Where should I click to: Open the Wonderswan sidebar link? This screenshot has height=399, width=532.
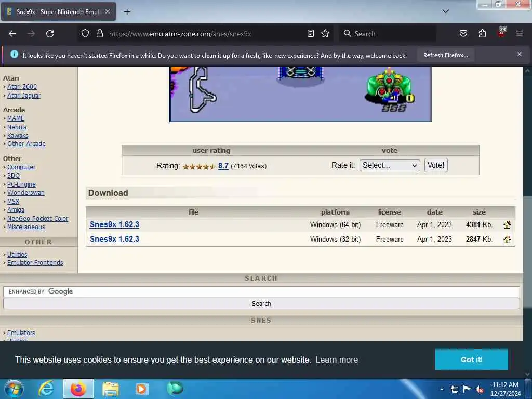pos(26,193)
